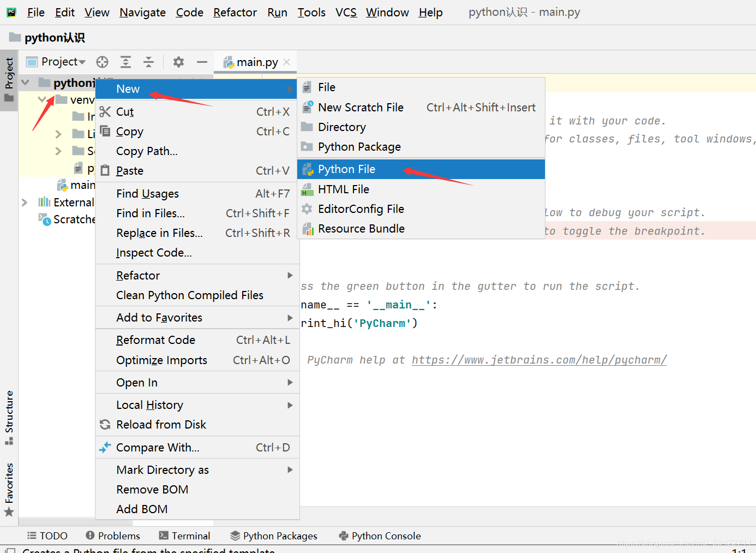Image resolution: width=756 pixels, height=553 pixels.
Task: Open the Project view dropdown
Action: pos(56,62)
